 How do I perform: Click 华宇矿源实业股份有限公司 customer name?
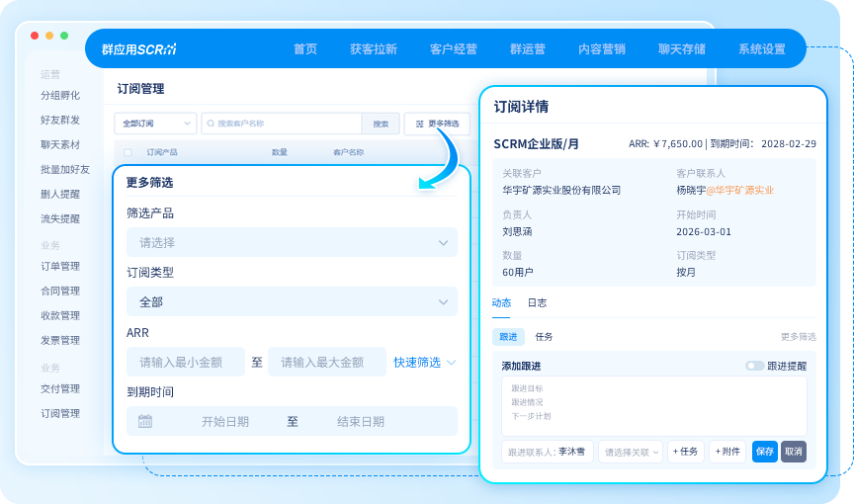(561, 190)
